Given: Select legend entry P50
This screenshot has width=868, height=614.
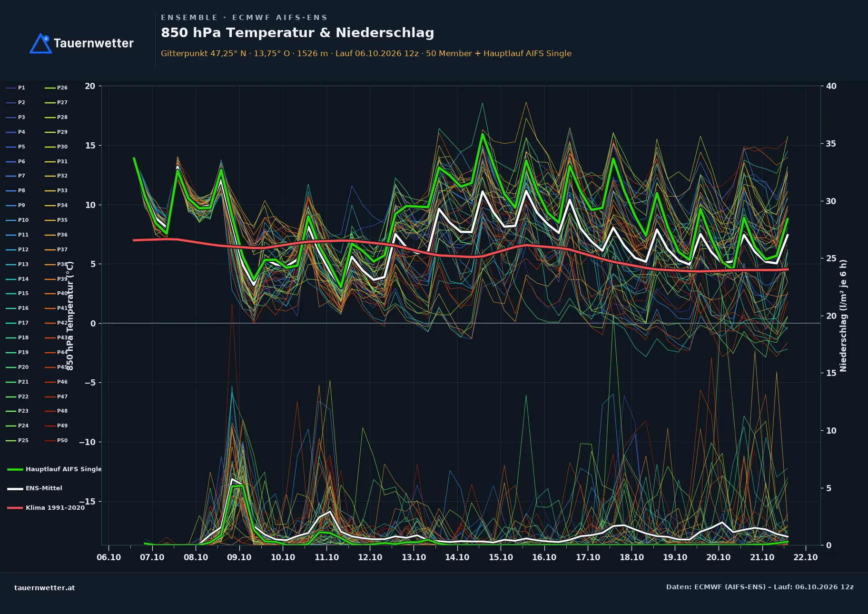Looking at the screenshot, I should click(56, 440).
